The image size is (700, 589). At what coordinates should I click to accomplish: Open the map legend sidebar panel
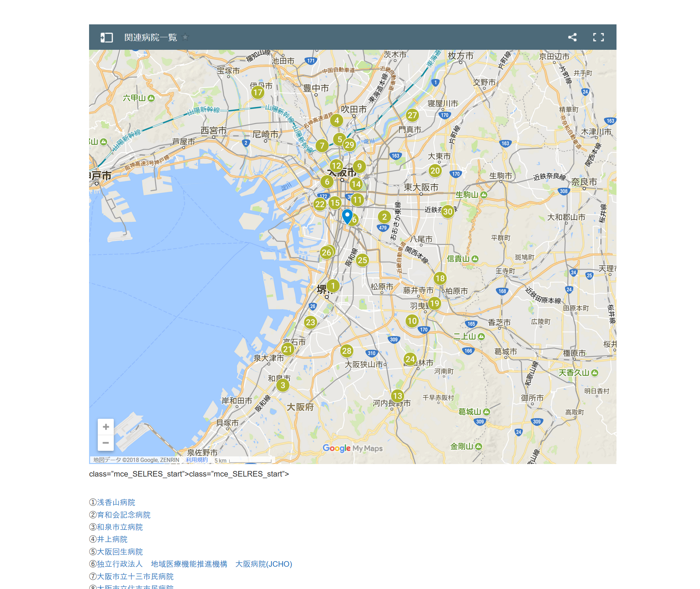(x=106, y=37)
